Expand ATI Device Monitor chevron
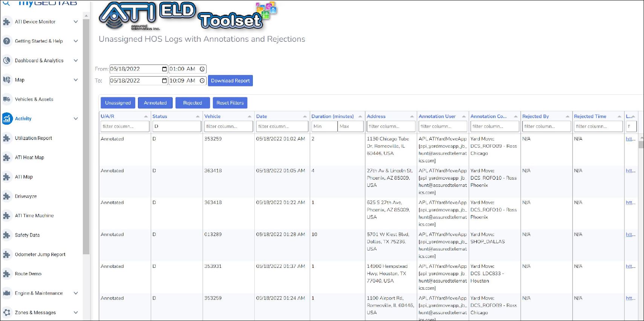Viewport: 644px width, 321px height. (76, 22)
